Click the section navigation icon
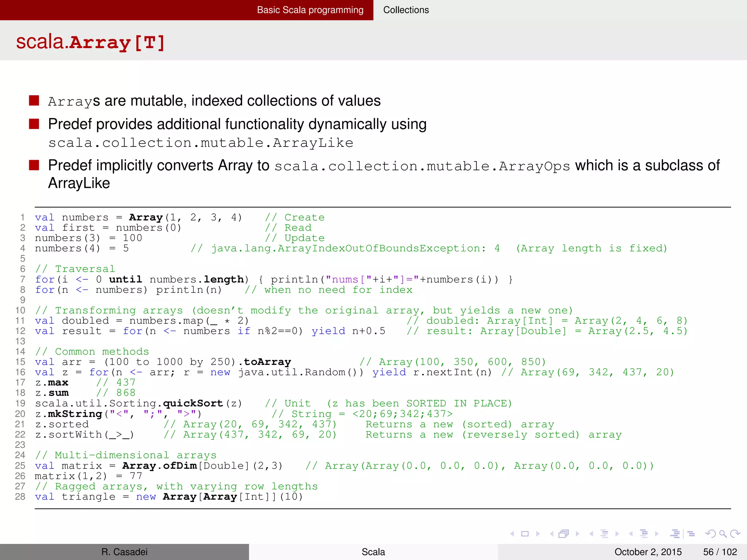The width and height of the screenshot is (747, 560). 644,534
